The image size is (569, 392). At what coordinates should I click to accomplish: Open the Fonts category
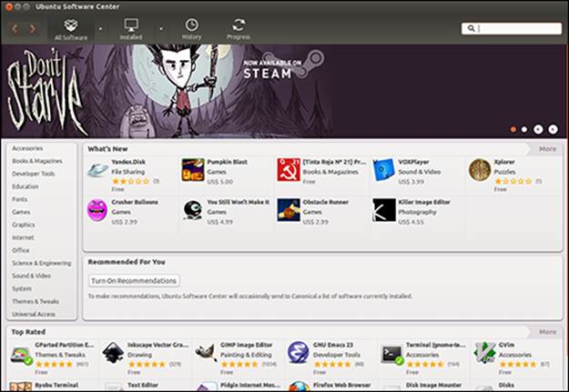click(20, 199)
